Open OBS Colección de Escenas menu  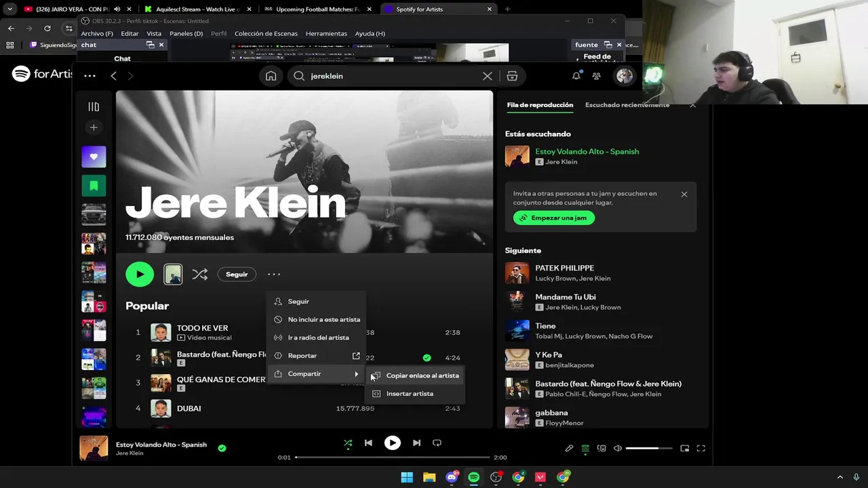[266, 33]
